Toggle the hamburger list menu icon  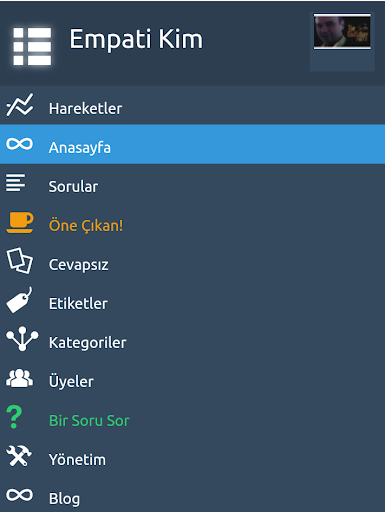coord(32,46)
